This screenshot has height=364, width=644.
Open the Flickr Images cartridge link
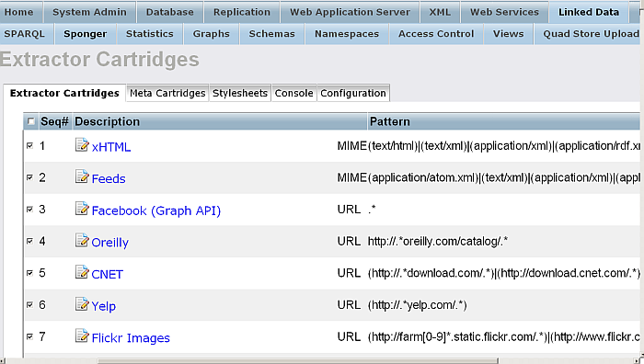(x=131, y=337)
